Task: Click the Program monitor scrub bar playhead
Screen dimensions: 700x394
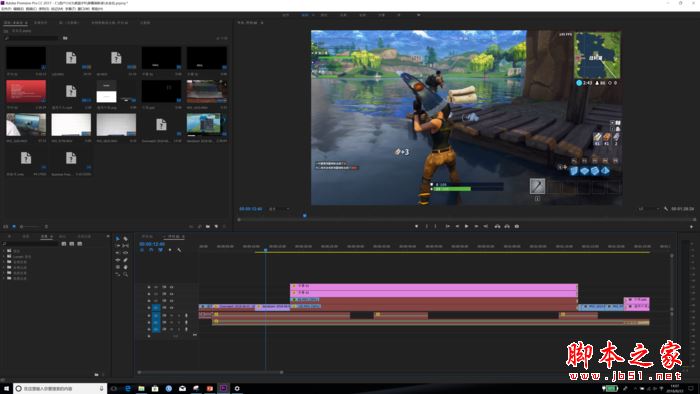Action: (x=305, y=216)
